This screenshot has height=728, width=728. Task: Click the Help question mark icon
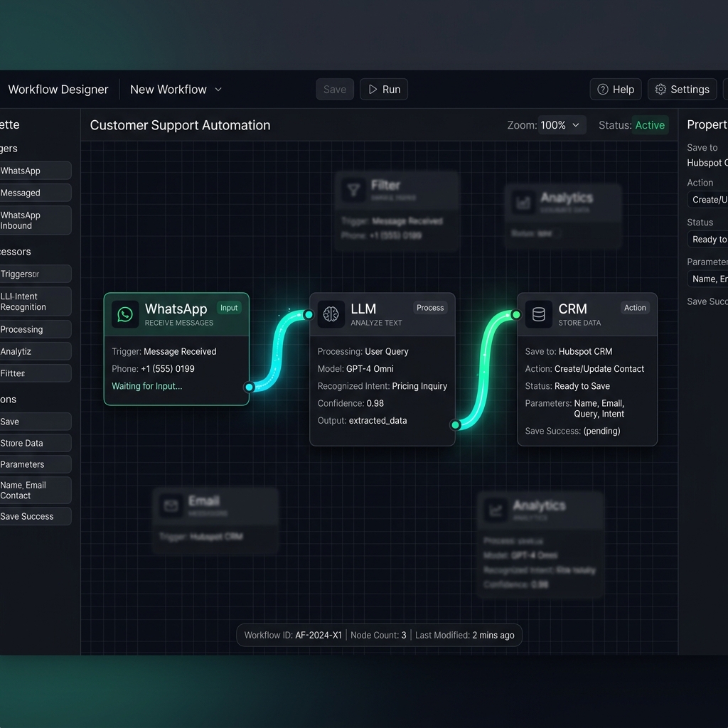click(x=603, y=89)
